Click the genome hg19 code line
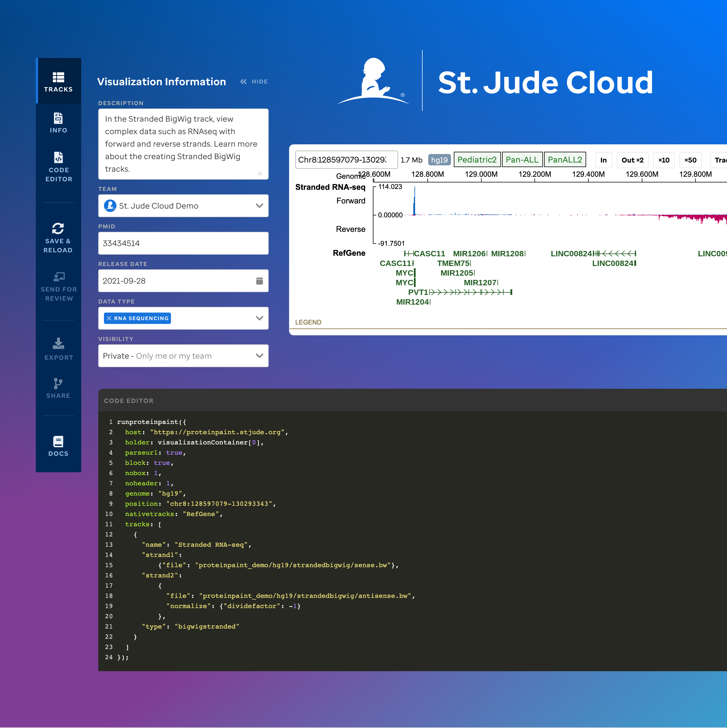Screen dimensions: 727x728 [156, 494]
